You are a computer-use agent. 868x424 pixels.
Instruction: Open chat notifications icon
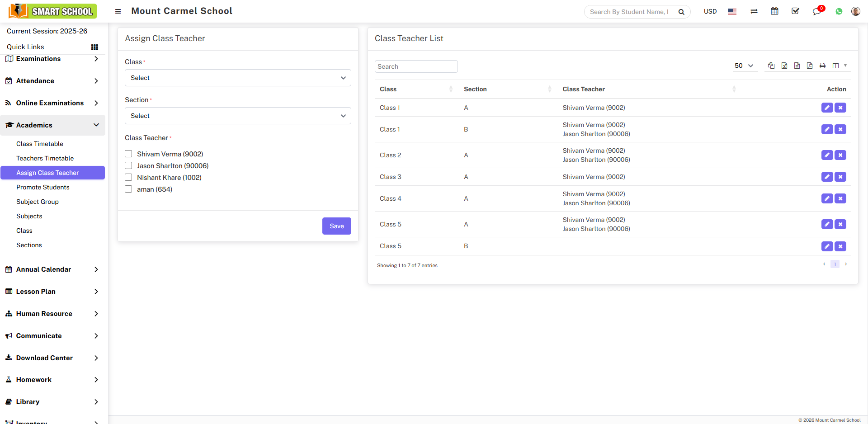(817, 11)
